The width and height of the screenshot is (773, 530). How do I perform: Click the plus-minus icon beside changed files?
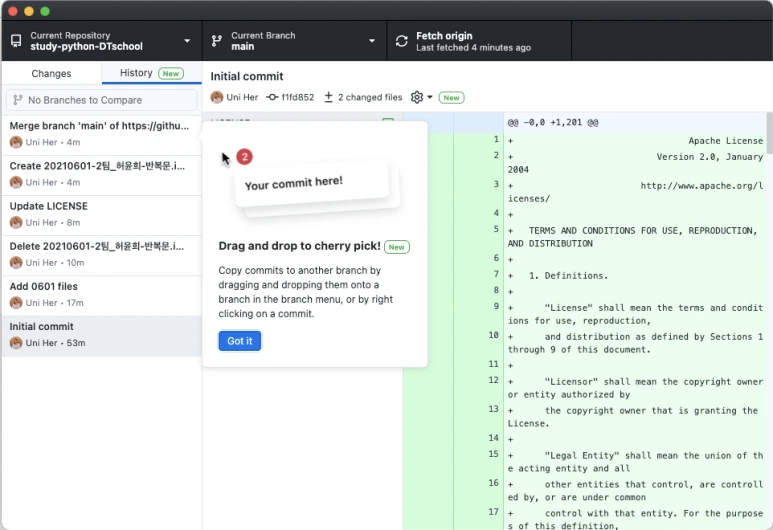point(328,97)
